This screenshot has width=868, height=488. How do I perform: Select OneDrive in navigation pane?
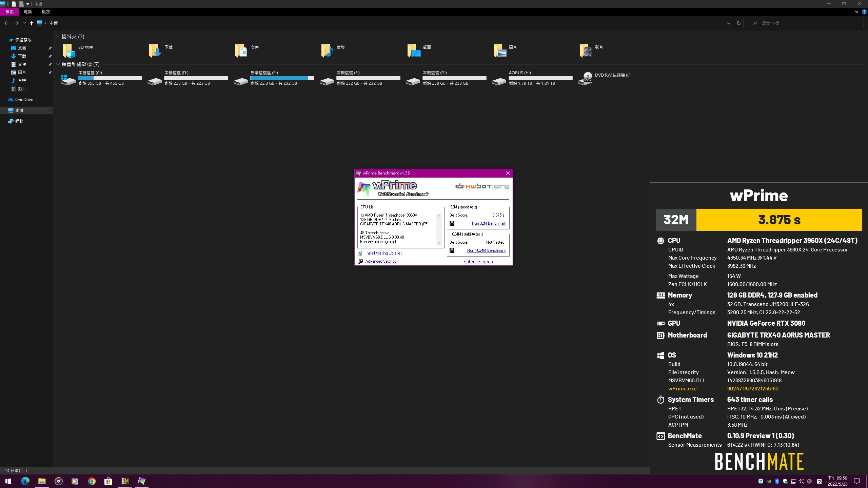(24, 99)
